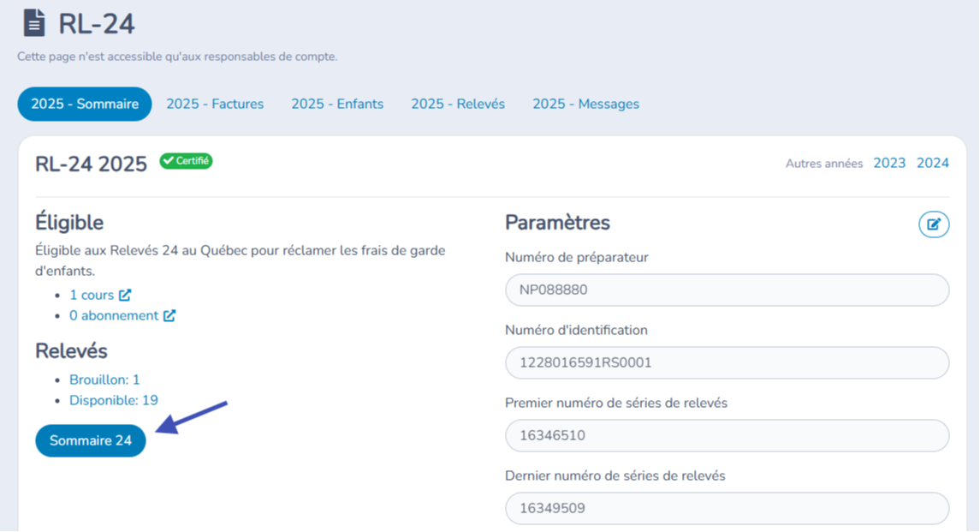The width and height of the screenshot is (980, 532).
Task: Show the Disponible: 19 relevés
Action: (x=114, y=400)
